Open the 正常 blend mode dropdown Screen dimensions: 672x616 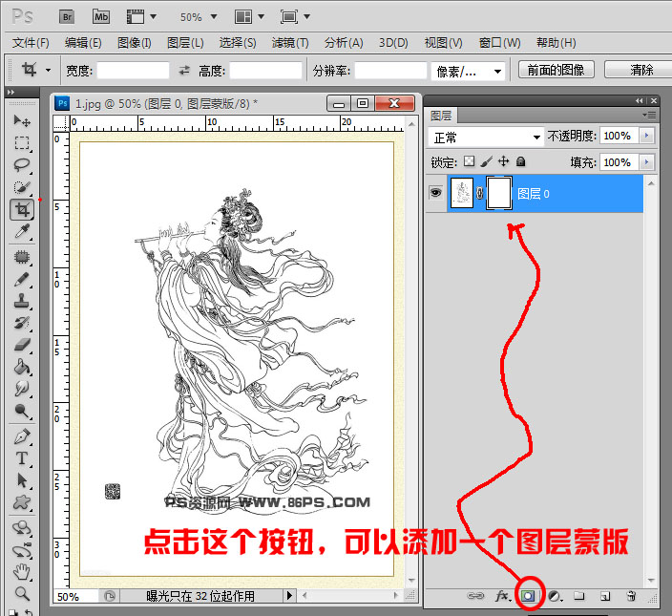[x=486, y=138]
